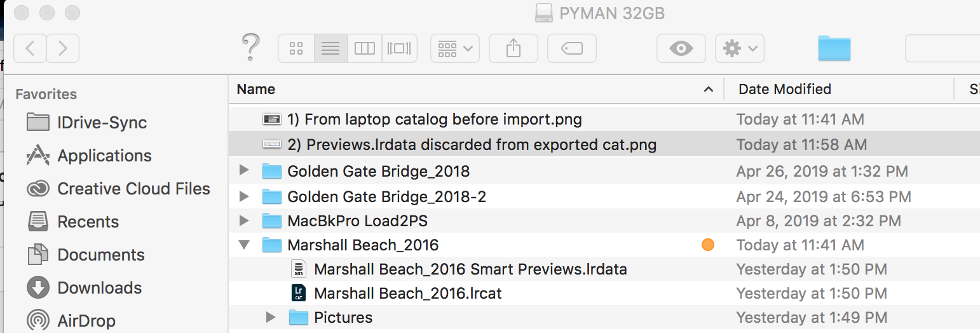Click the question mark toolbar icon
This screenshot has height=333, width=980.
tap(251, 47)
